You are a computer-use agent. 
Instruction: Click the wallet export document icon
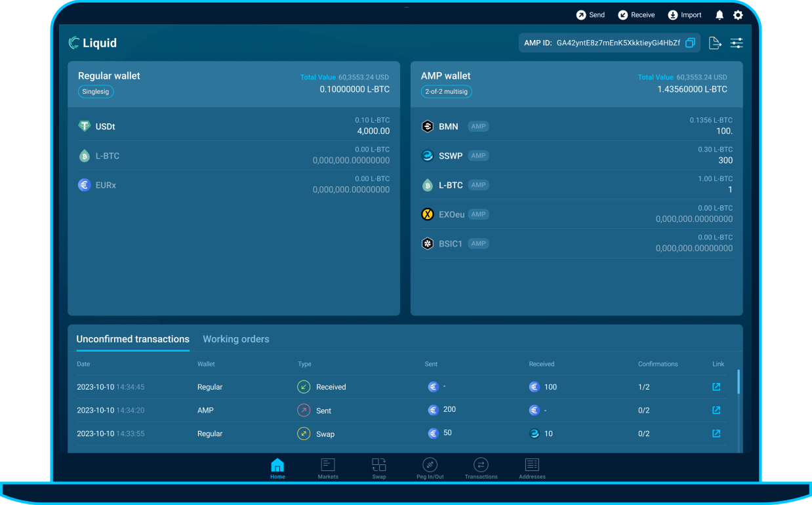(715, 42)
